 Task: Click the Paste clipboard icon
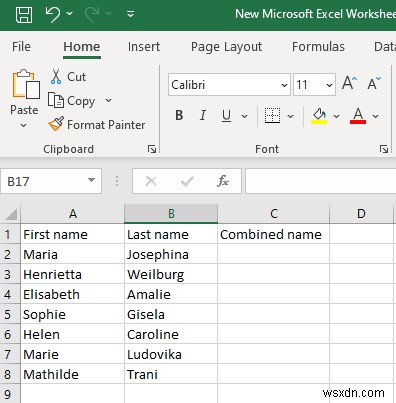pos(26,85)
